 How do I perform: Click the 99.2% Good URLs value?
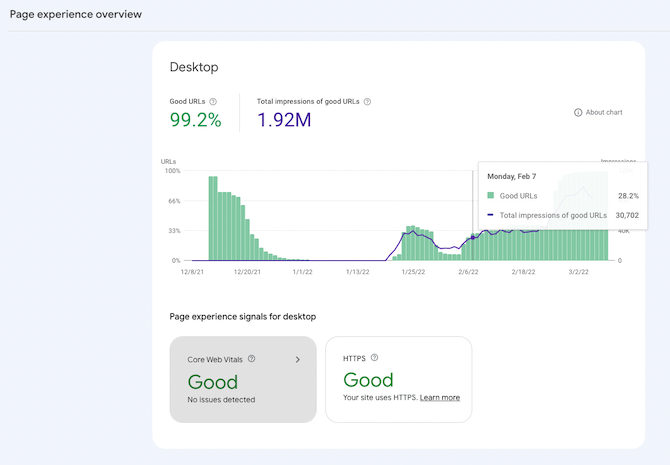pyautogui.click(x=196, y=121)
